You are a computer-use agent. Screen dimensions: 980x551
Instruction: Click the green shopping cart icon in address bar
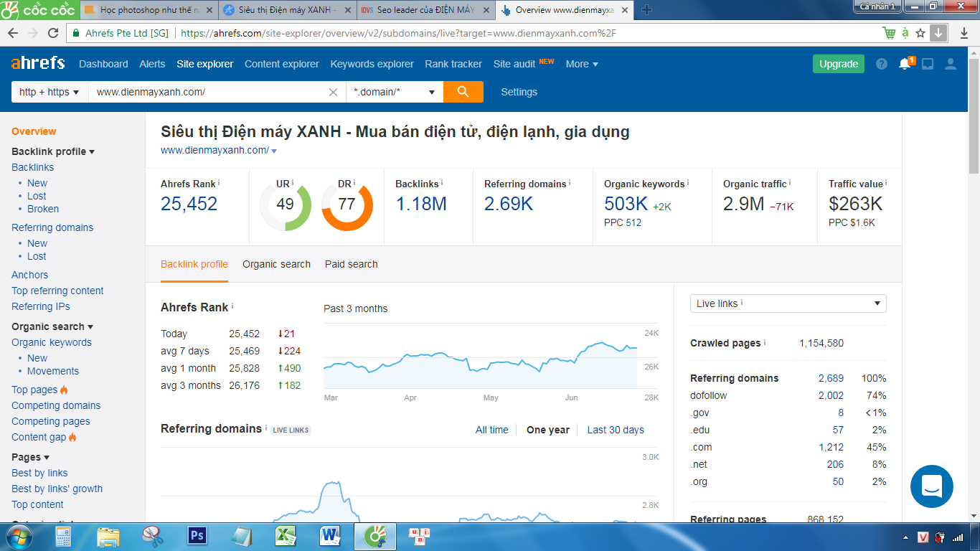(x=889, y=33)
